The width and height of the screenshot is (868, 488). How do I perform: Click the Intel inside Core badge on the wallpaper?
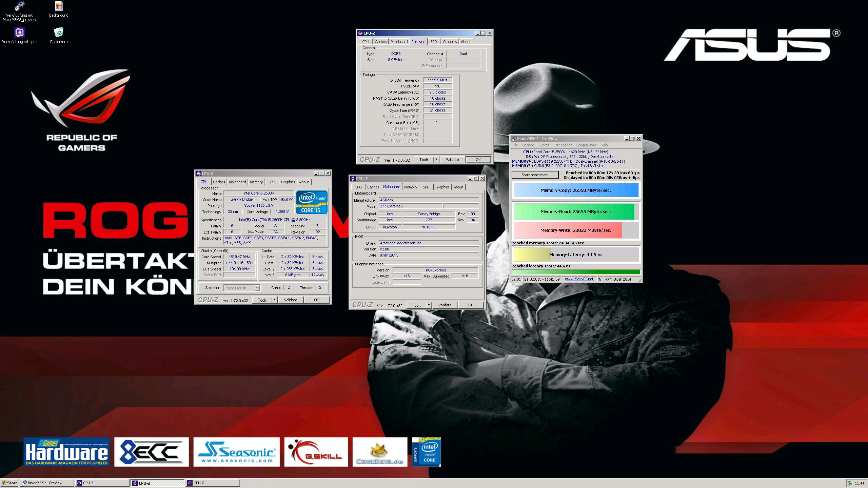pyautogui.click(x=426, y=452)
